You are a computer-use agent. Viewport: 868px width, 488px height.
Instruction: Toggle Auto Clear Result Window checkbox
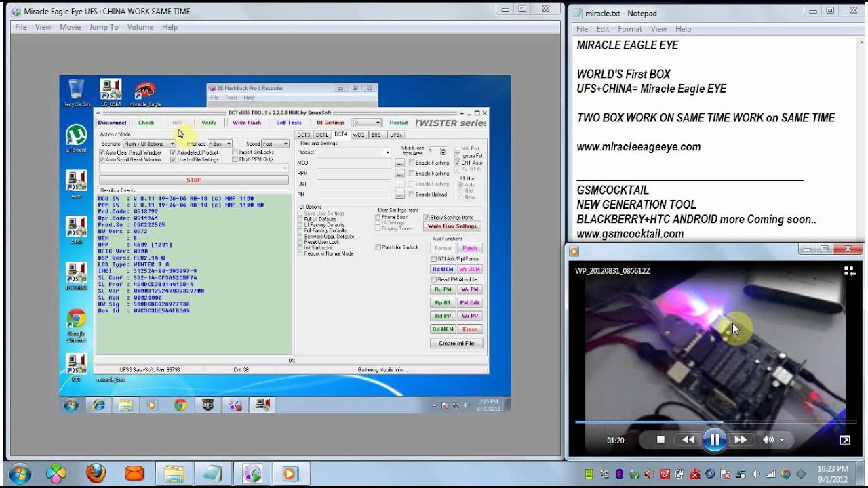coord(102,152)
